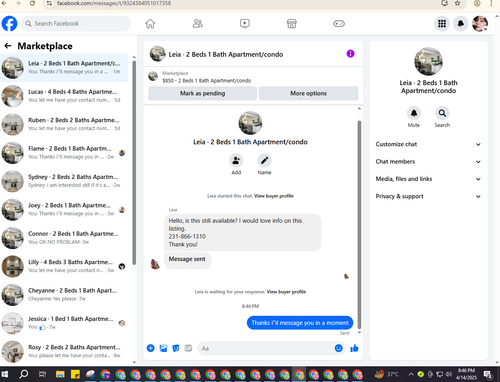Open emoji picker in message box
500x382 pixels.
point(339,348)
